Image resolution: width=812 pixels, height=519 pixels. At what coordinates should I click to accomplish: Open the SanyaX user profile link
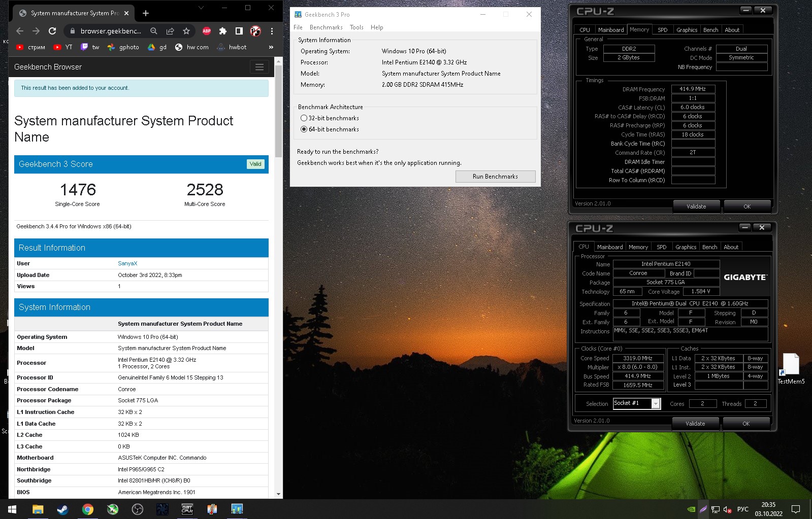pos(127,263)
